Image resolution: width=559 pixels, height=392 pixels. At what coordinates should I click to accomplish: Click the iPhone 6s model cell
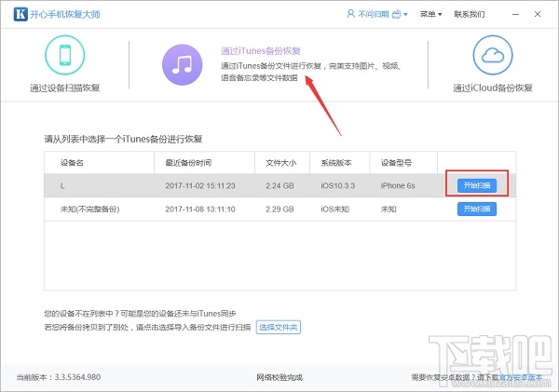point(398,185)
